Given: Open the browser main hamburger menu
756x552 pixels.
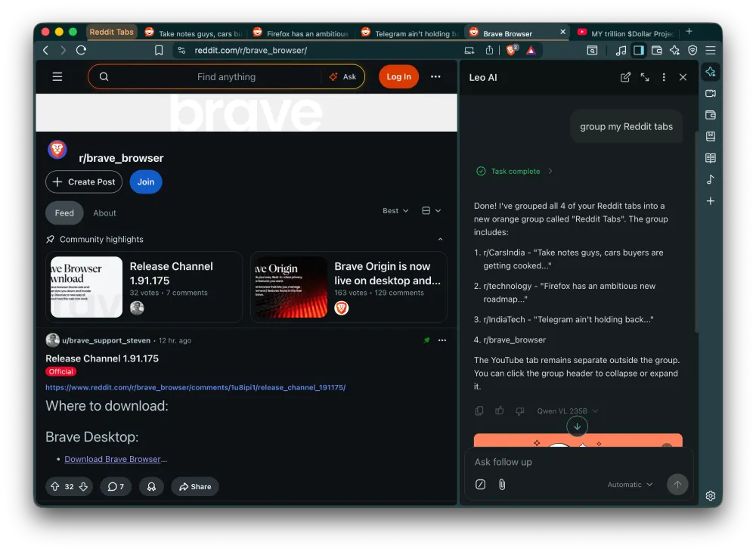Looking at the screenshot, I should click(x=710, y=50).
